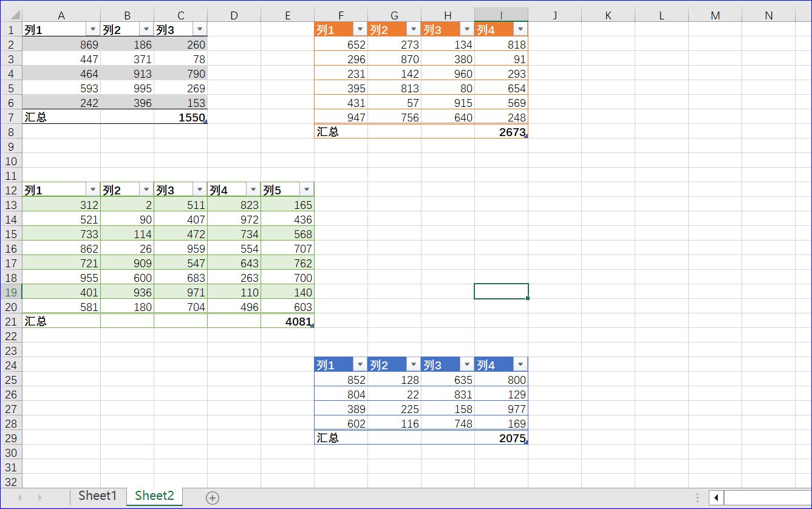Select row 10 header
The image size is (812, 509).
coord(12,161)
